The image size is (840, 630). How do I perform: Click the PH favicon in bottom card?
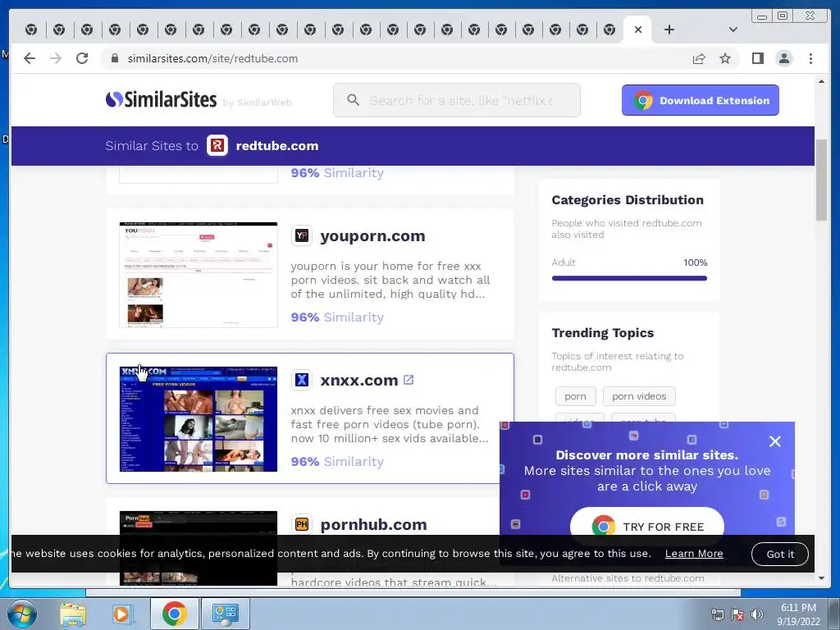(302, 524)
